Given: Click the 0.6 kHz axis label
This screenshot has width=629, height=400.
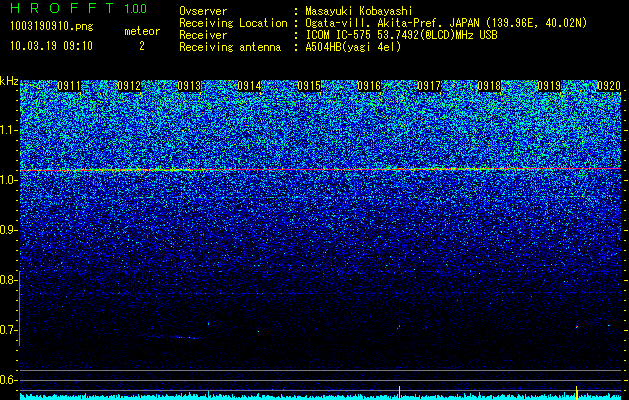Looking at the screenshot, I should pos(8,380).
